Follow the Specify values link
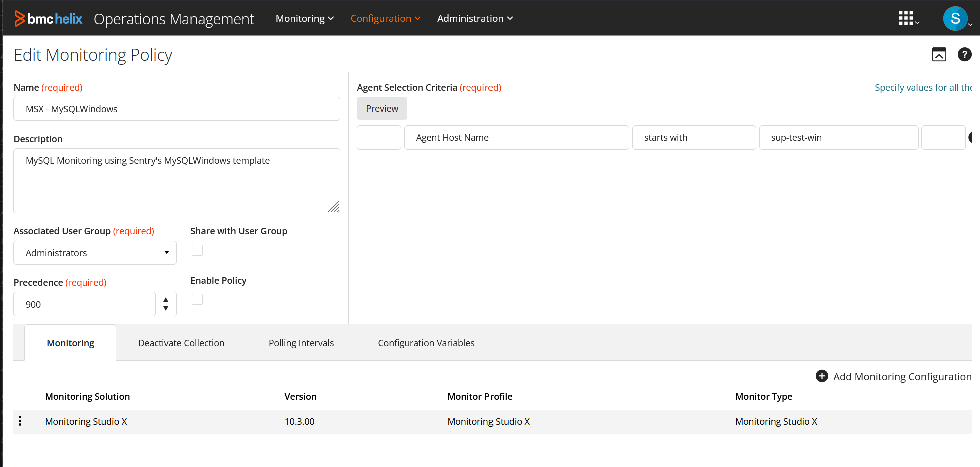 [923, 87]
